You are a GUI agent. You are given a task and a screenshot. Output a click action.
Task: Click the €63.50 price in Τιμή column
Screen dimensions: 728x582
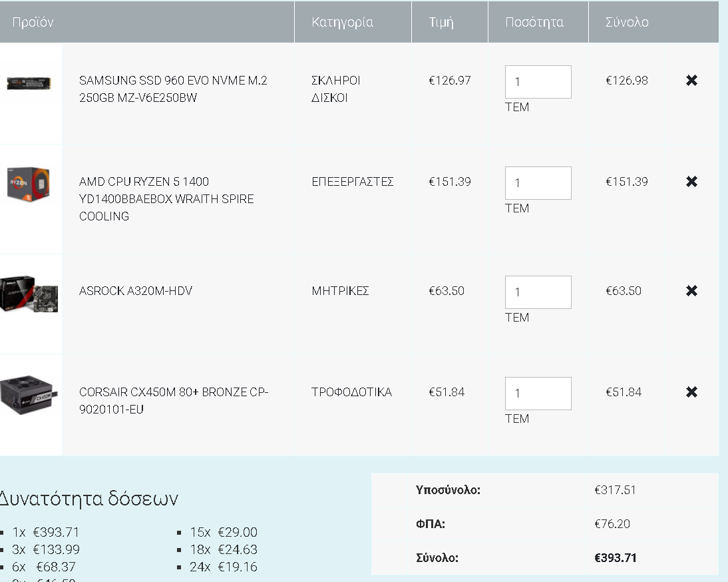[446, 291]
